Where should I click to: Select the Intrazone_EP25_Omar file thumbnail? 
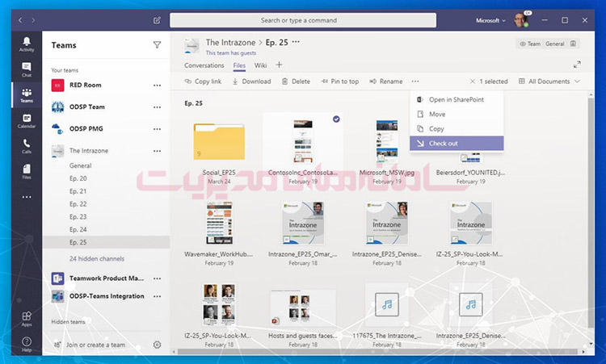(x=303, y=223)
